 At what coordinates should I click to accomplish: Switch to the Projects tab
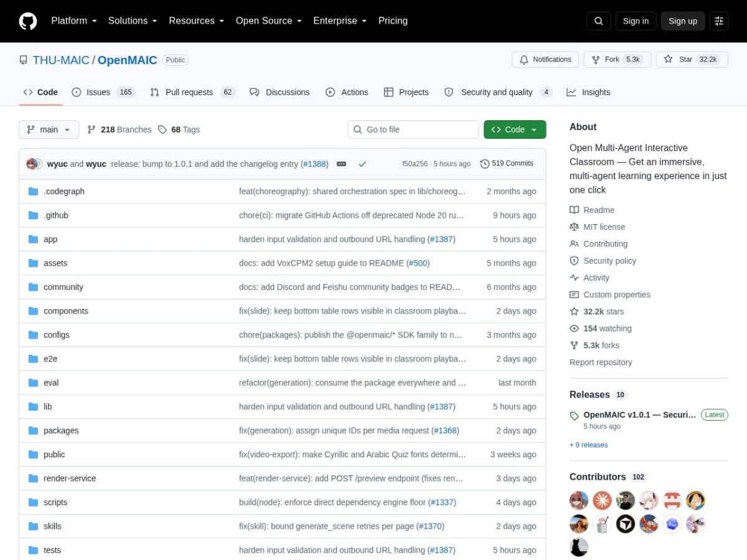pyautogui.click(x=406, y=92)
